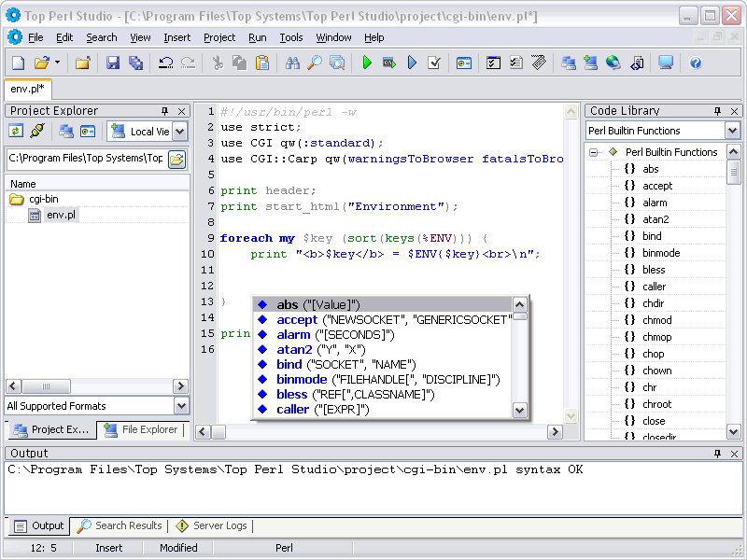This screenshot has height=560, width=747.
Task: Undo the last edit
Action: point(165,63)
